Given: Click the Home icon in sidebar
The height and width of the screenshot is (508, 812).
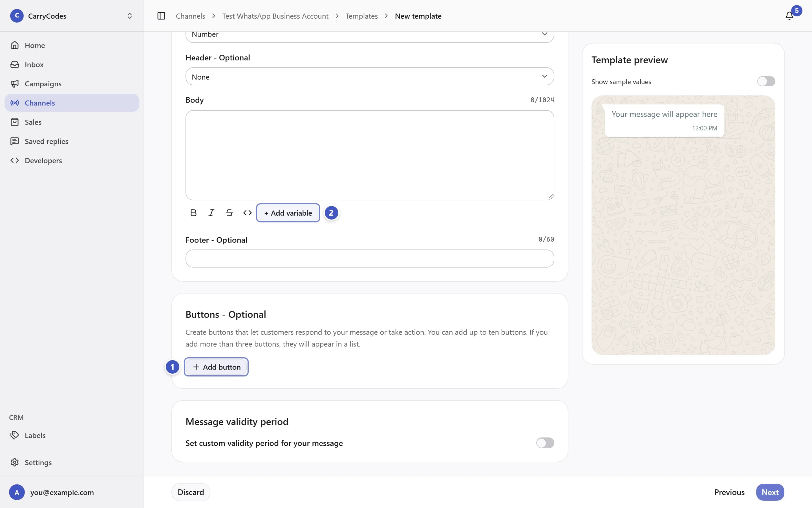Looking at the screenshot, I should pos(15,45).
